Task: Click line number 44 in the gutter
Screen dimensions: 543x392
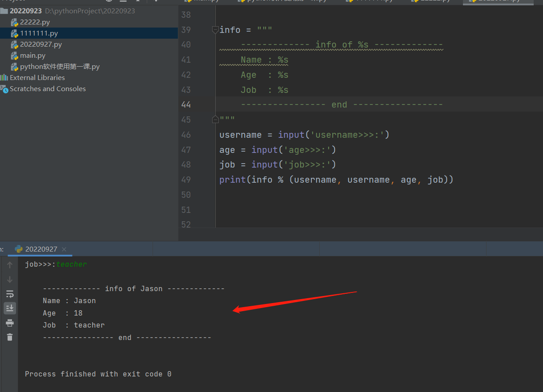Action: coord(186,104)
